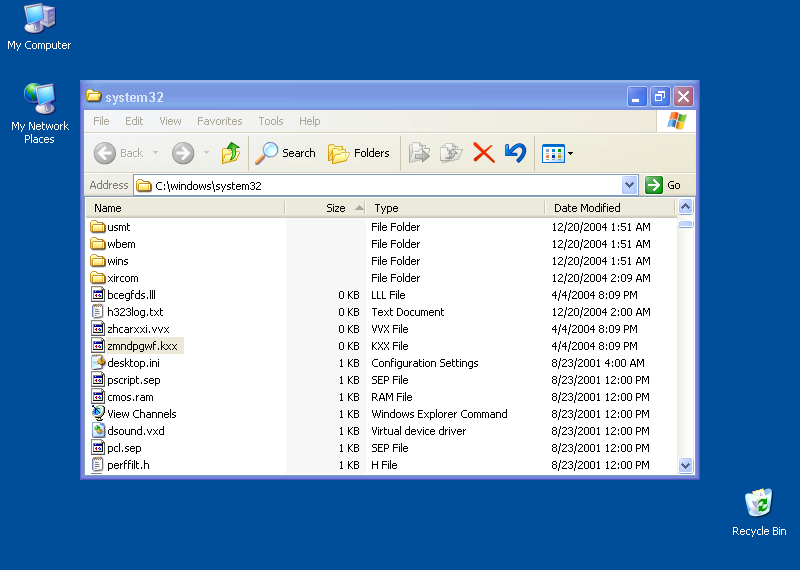Click the vertical scrollbar thumb
This screenshot has width=800, height=570.
pos(685,224)
